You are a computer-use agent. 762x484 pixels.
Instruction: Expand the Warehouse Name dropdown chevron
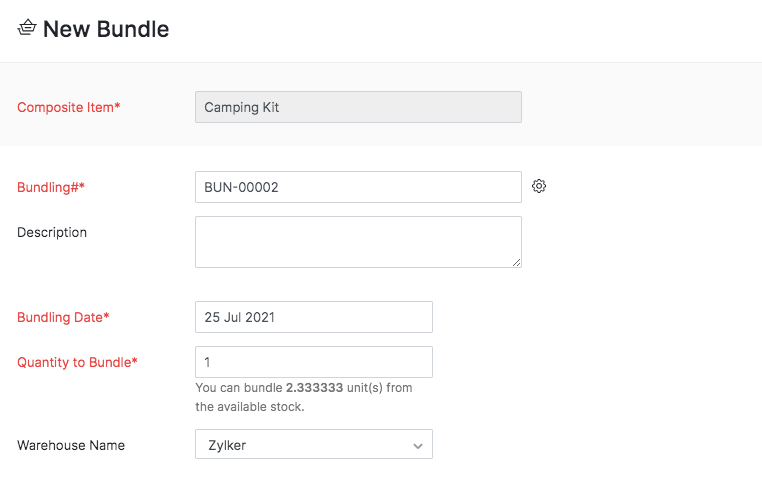pos(418,445)
